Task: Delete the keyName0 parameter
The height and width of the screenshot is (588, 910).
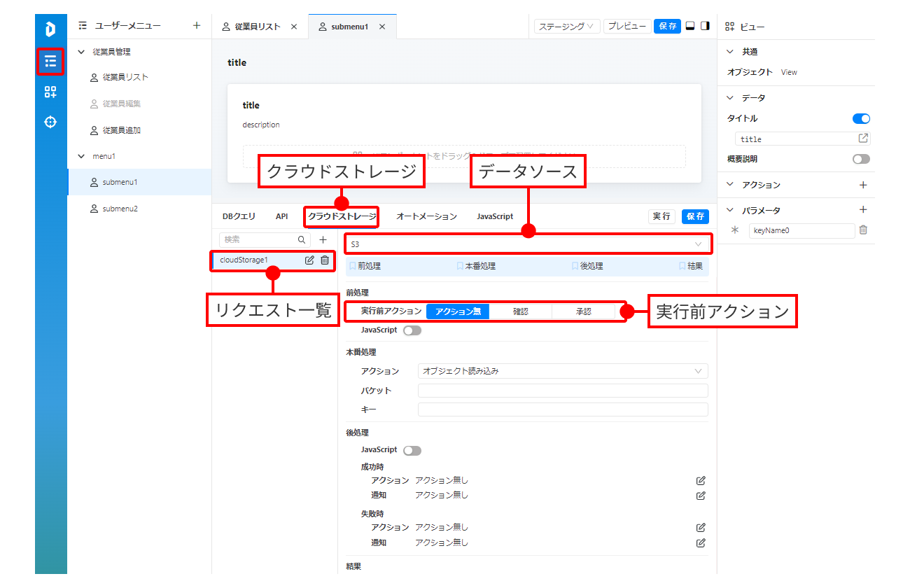Action: click(863, 230)
